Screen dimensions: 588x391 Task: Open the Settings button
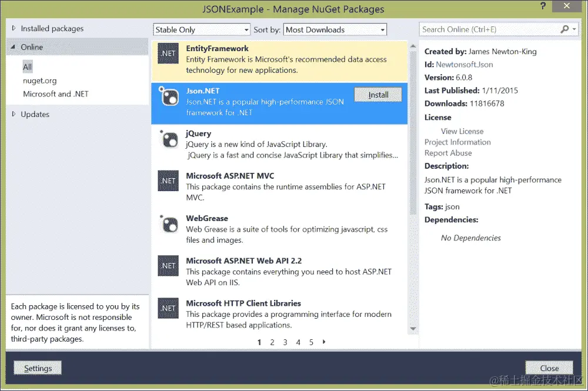tap(38, 368)
